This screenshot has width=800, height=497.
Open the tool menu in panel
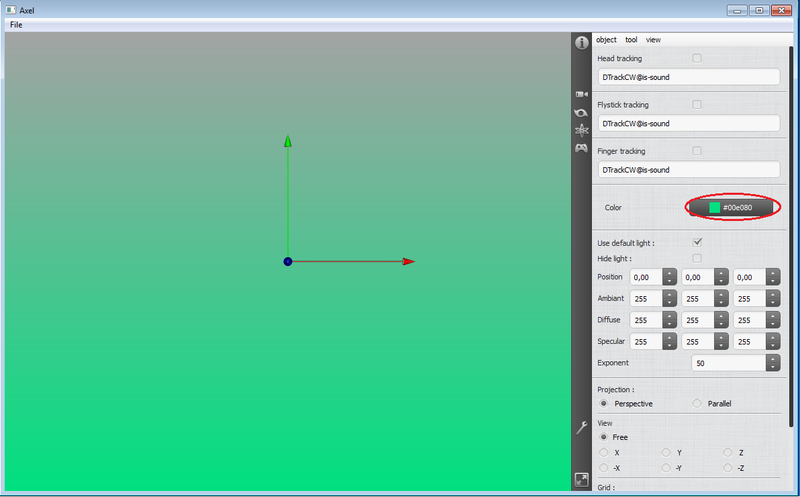[631, 40]
